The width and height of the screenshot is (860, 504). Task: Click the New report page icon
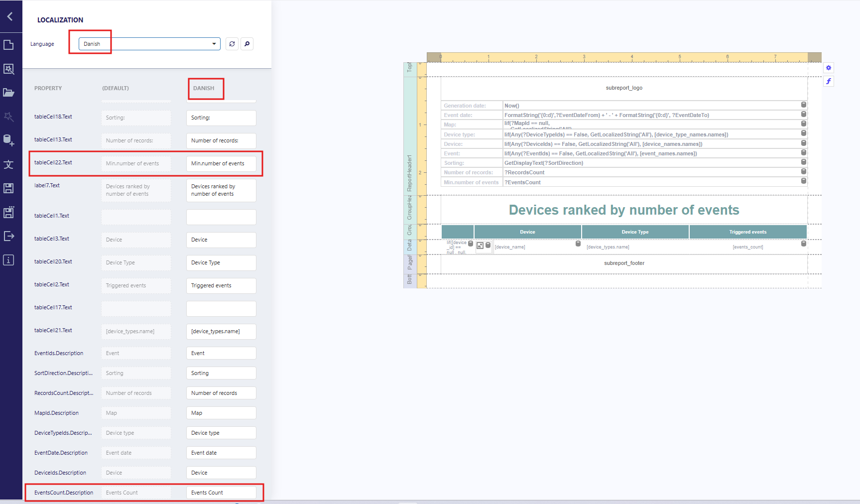coord(9,45)
